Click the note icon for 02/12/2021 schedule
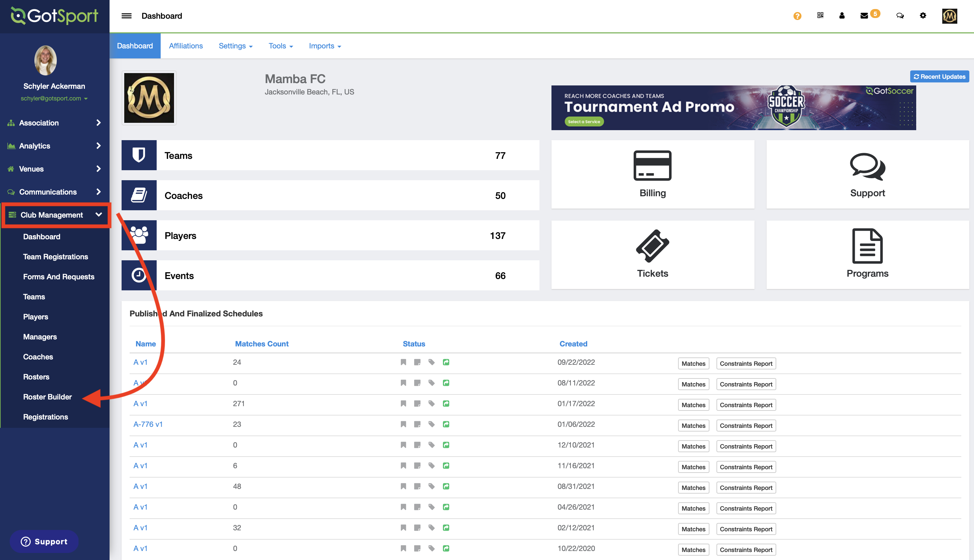Image resolution: width=974 pixels, height=560 pixels. 417,528
